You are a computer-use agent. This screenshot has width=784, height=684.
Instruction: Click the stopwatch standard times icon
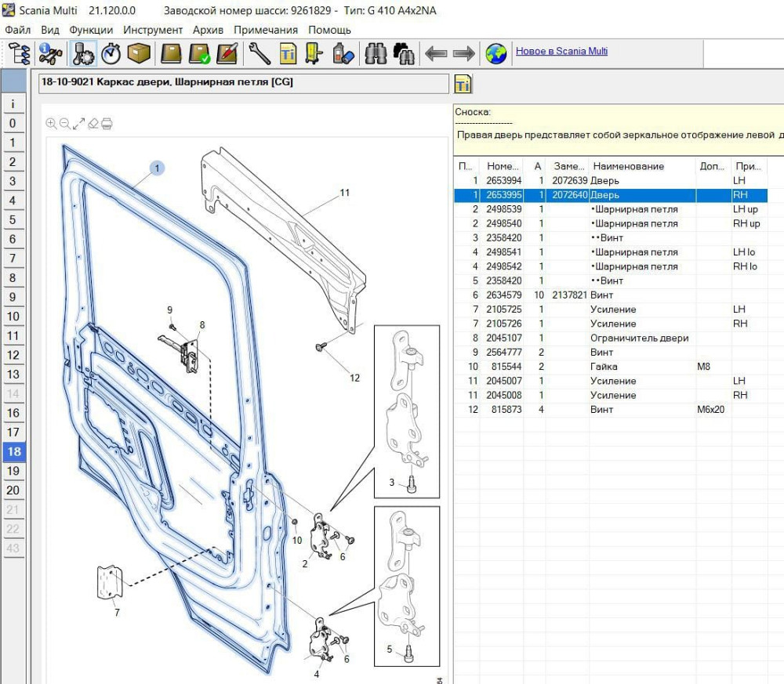click(x=111, y=53)
